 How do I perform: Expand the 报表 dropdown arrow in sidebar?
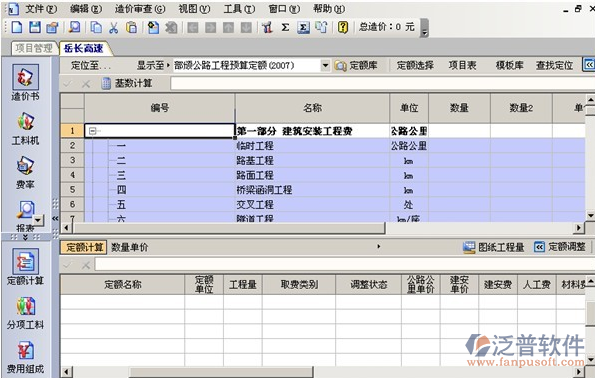(x=38, y=220)
